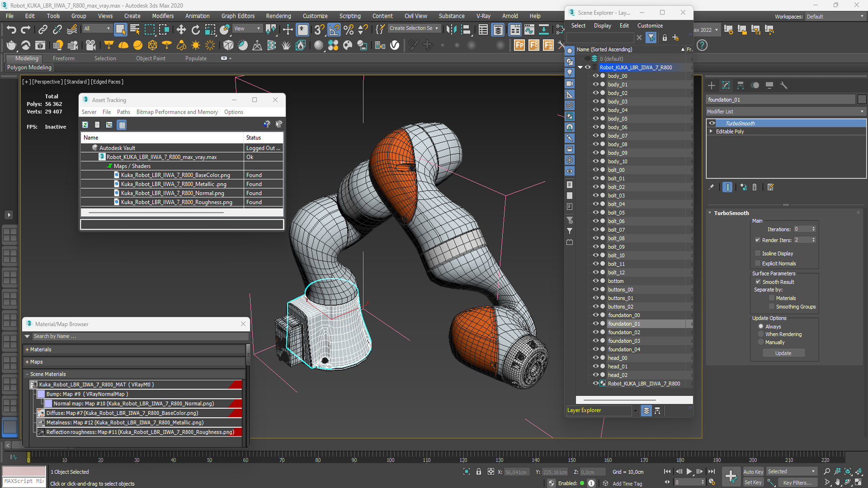Viewport: 868px width, 488px height.
Task: Click the object color swatch beside foundation_01
Action: pos(862,100)
